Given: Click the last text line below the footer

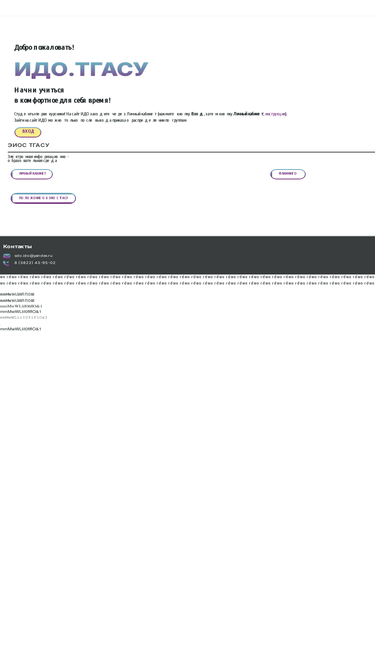Looking at the screenshot, I should click(21, 329).
